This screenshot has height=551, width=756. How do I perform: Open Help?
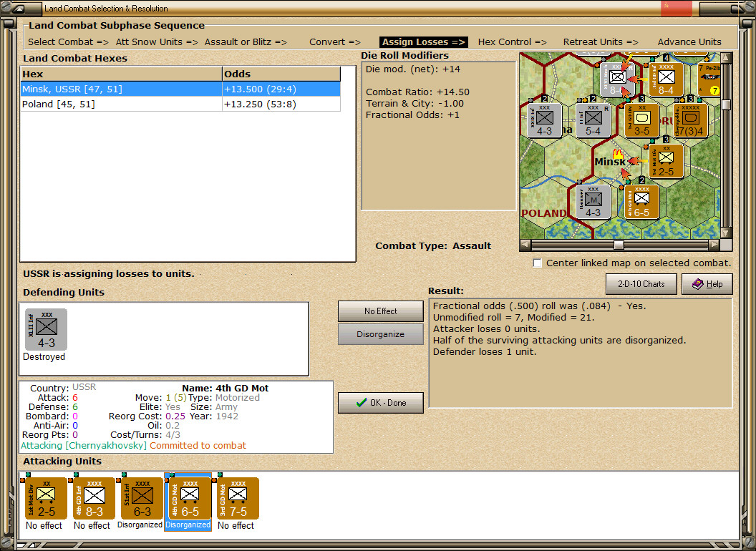(x=707, y=284)
